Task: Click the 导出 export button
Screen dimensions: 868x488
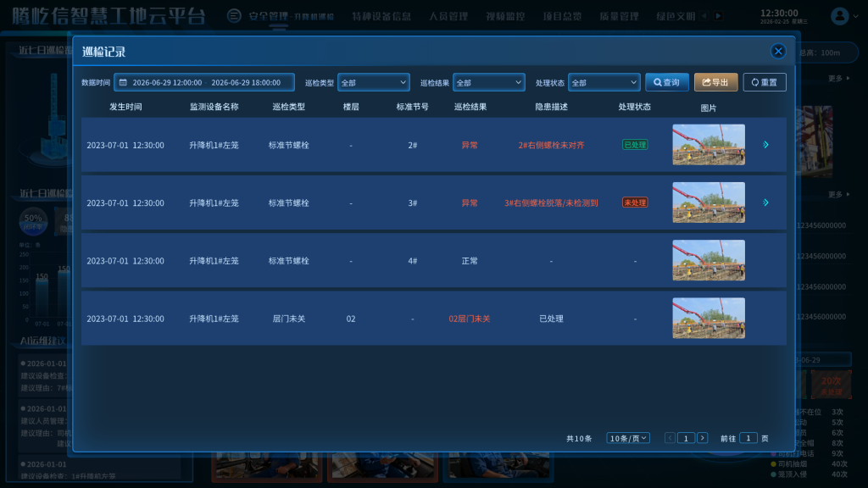Action: pos(715,82)
